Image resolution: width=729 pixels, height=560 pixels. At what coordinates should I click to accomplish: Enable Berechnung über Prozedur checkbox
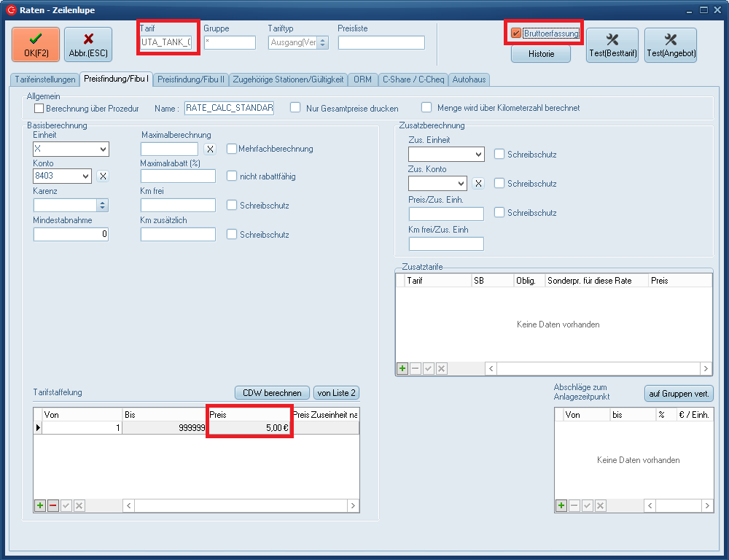coord(39,108)
